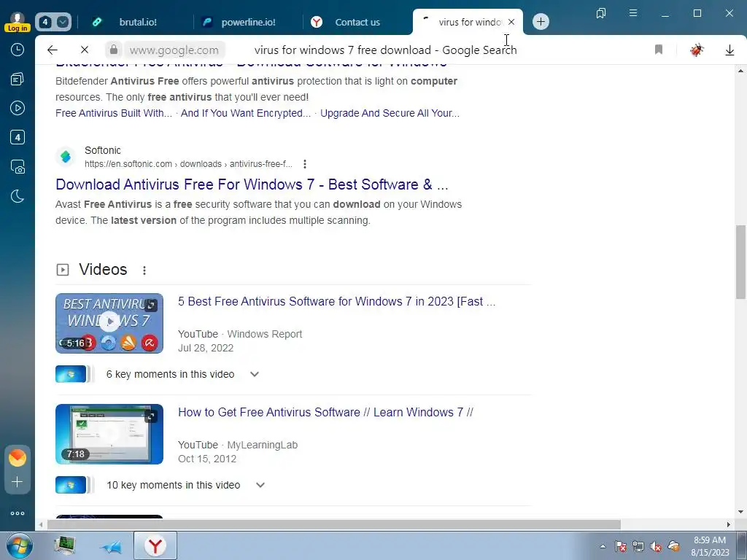
Task: Open the bookmarks collections icon in title bar
Action: pos(601,13)
